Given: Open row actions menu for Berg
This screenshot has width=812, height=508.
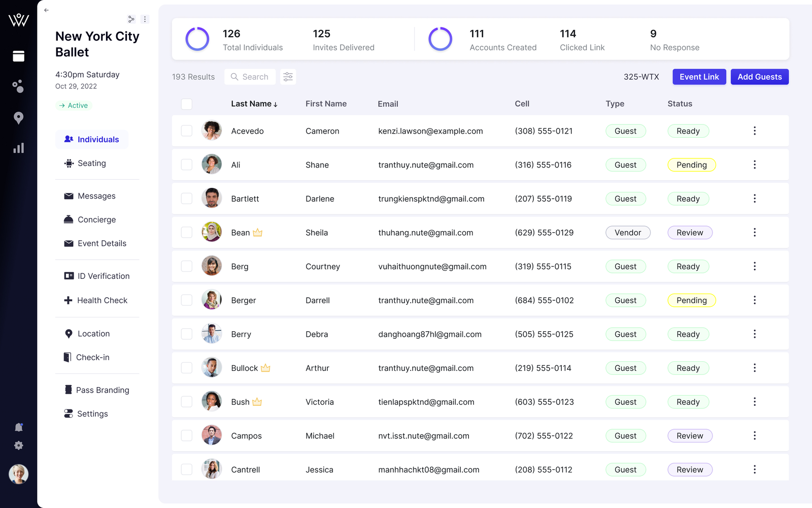Looking at the screenshot, I should click(x=755, y=266).
